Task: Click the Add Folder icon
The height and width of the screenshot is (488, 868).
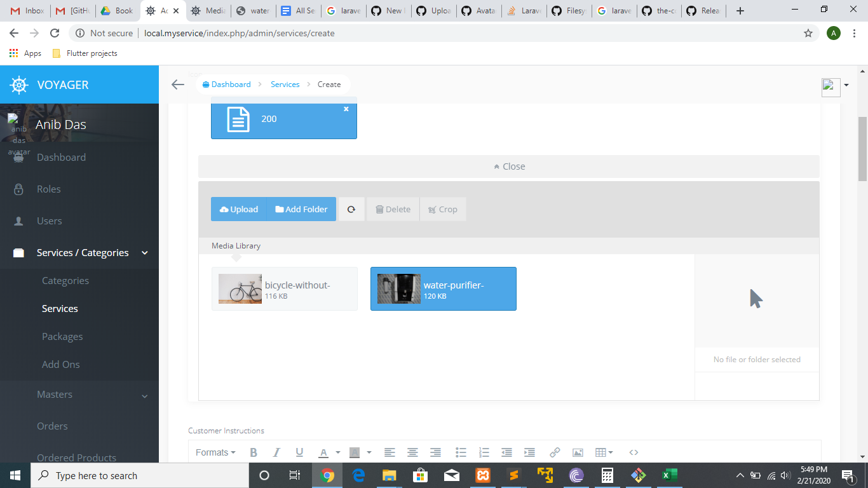Action: (x=301, y=209)
